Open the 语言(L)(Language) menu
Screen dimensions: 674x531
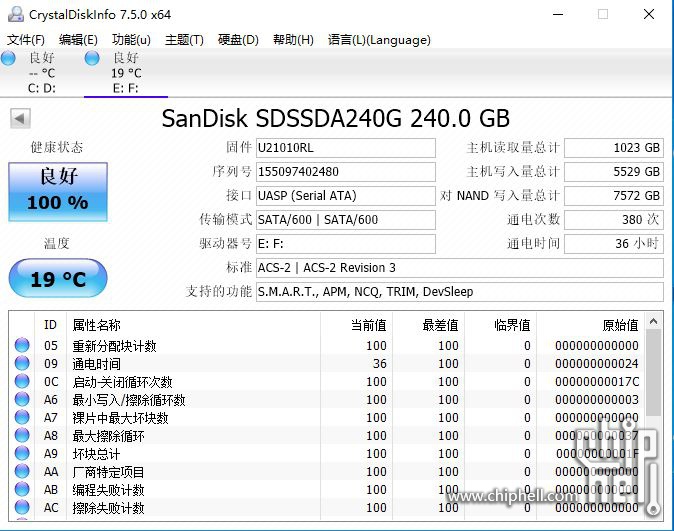click(x=379, y=40)
